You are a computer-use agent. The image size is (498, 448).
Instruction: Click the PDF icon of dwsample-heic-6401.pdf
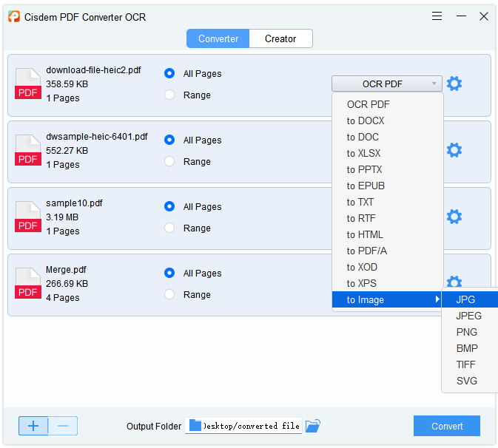point(28,150)
